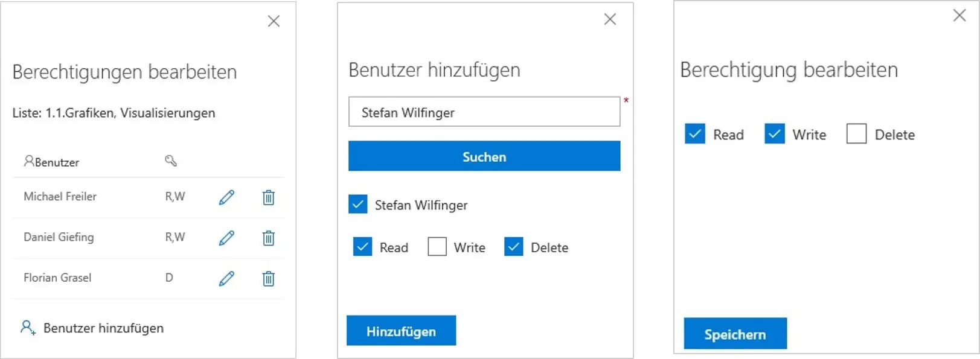The image size is (980, 359).
Task: Click the D permission value for Florian Grasel
Action: [x=169, y=278]
